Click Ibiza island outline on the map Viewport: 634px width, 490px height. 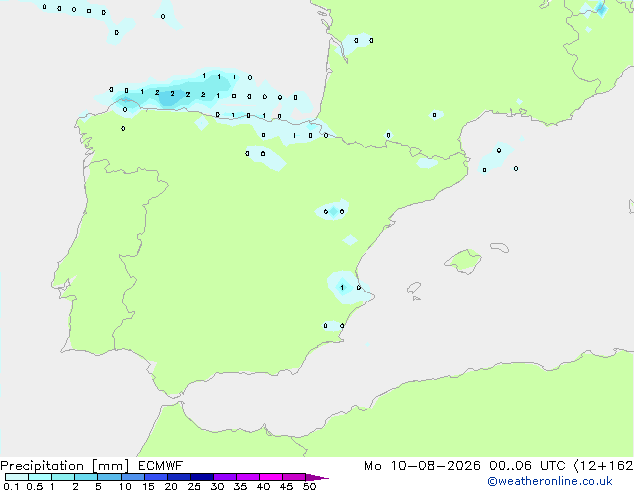pos(414,288)
